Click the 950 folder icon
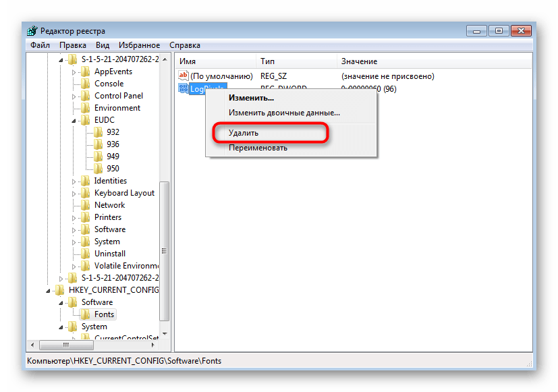558x392 pixels. point(99,169)
